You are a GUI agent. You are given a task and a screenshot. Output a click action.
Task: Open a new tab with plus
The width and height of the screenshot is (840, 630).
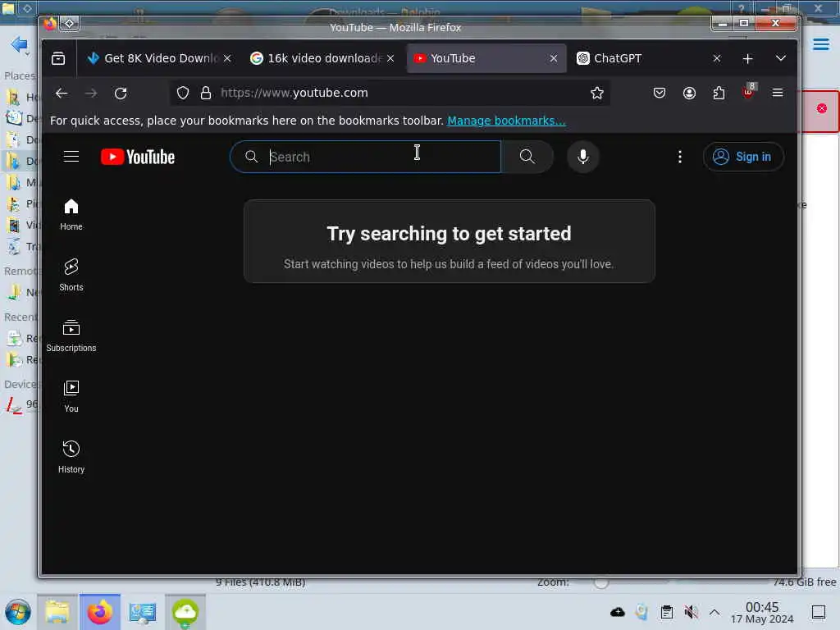pos(748,58)
